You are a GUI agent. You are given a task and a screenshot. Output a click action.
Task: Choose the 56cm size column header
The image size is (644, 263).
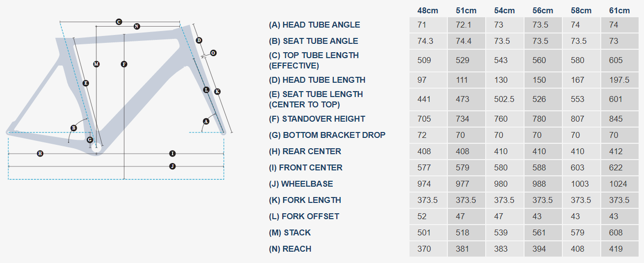[543, 10]
